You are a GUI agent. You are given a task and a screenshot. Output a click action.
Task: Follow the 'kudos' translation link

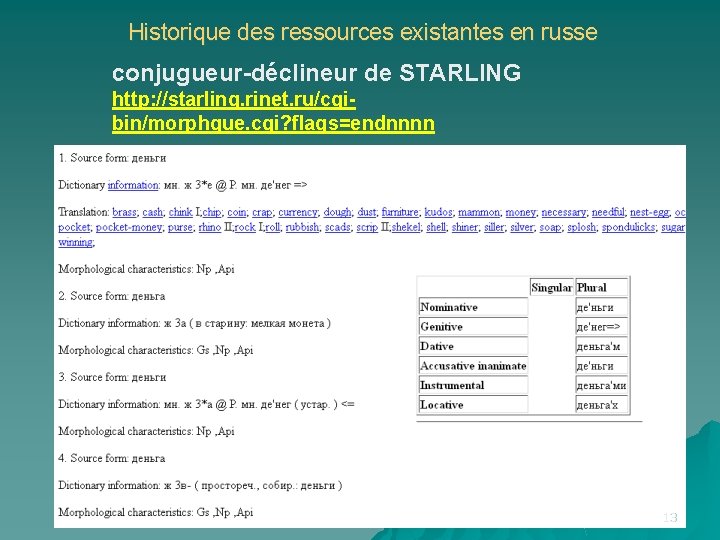[x=438, y=212]
